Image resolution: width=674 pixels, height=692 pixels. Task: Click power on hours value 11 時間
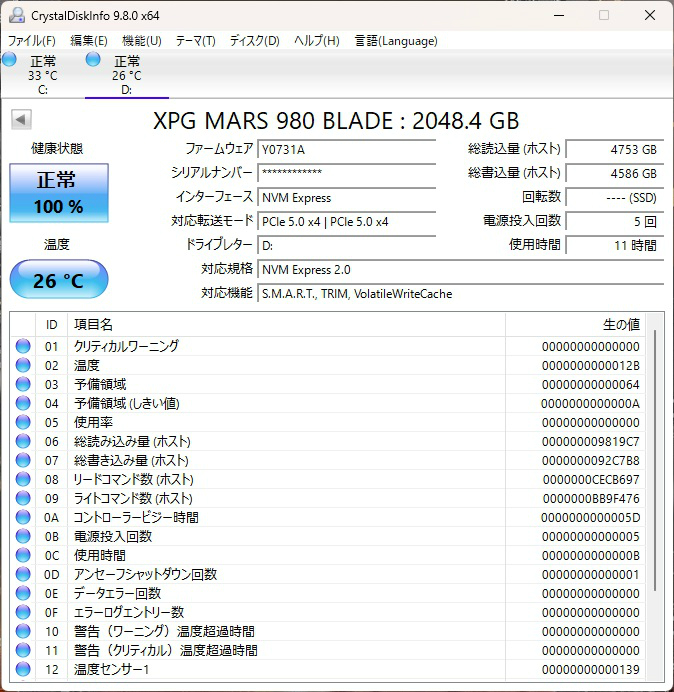tap(615, 245)
